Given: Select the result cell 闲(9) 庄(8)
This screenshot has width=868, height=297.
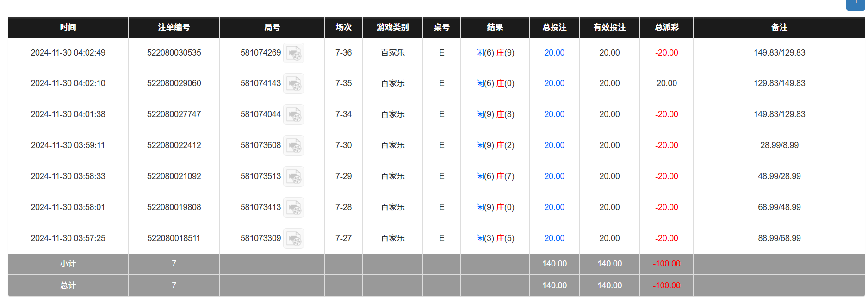Looking at the screenshot, I should [x=495, y=114].
